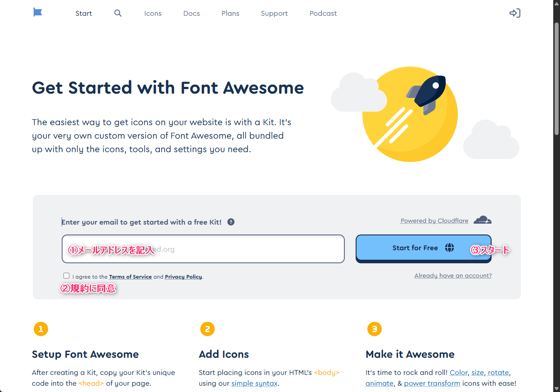Image resolution: width=560 pixels, height=392 pixels.
Task: Open the Start menu item
Action: point(84,14)
